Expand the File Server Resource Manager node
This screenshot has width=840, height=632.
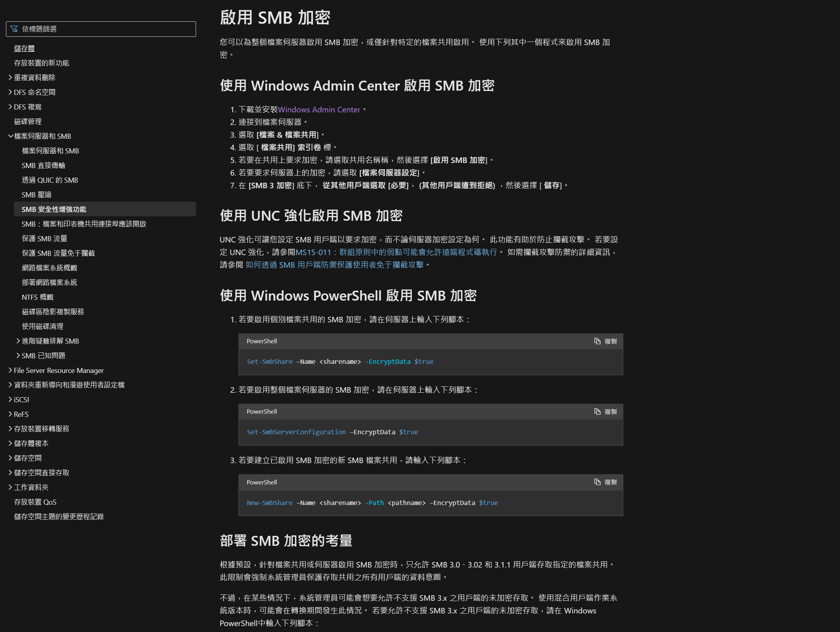click(10, 370)
